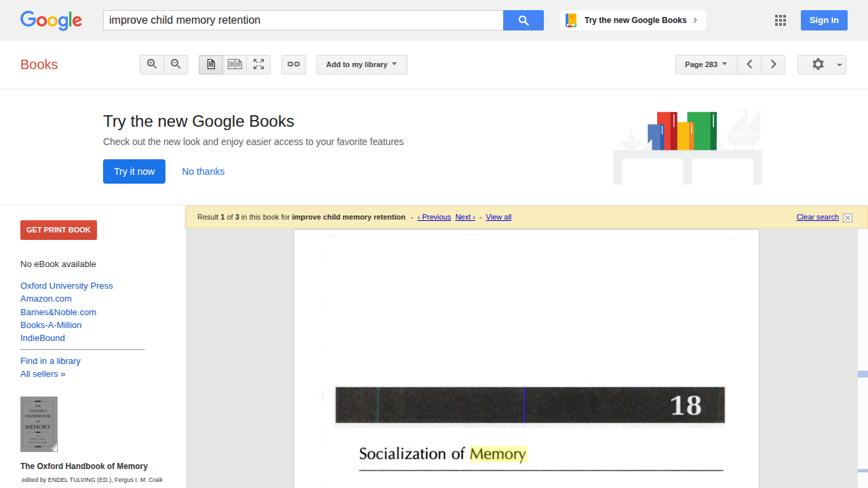
Task: Click the GET PRINT BOOK button
Action: 58,230
